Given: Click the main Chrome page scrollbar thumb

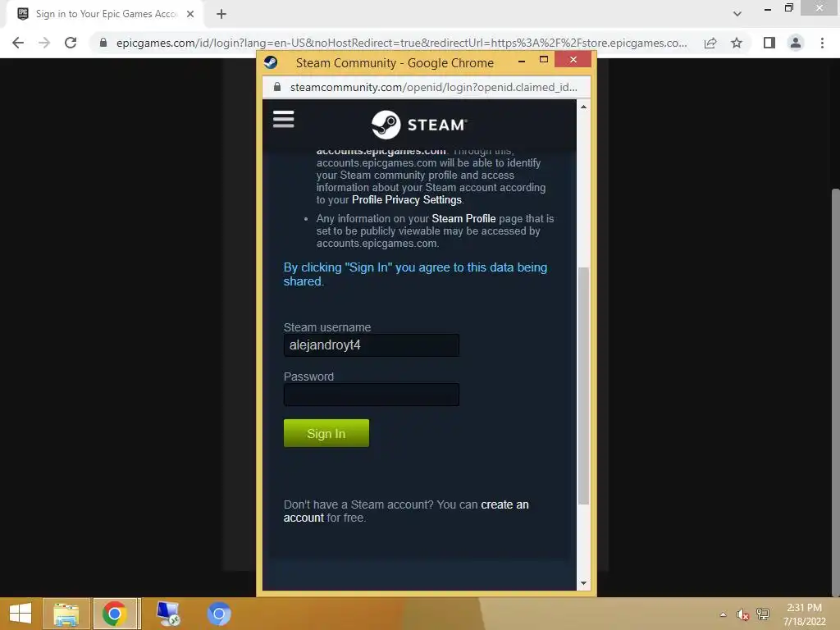Looking at the screenshot, I should pyautogui.click(x=836, y=391).
